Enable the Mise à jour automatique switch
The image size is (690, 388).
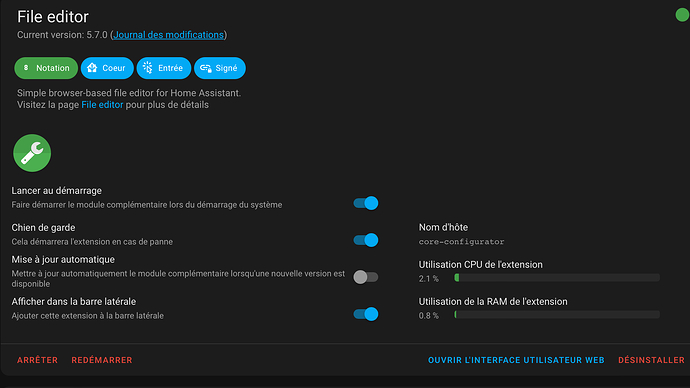(x=366, y=277)
